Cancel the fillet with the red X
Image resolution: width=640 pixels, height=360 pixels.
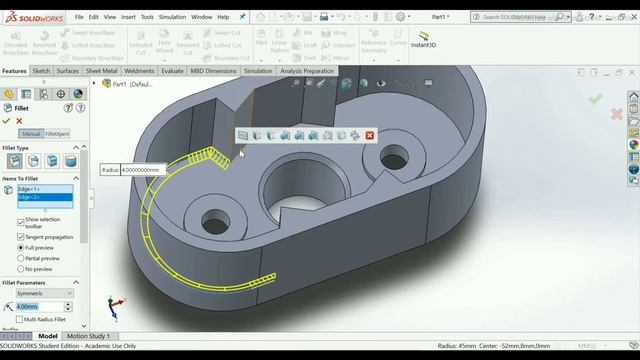[19, 121]
